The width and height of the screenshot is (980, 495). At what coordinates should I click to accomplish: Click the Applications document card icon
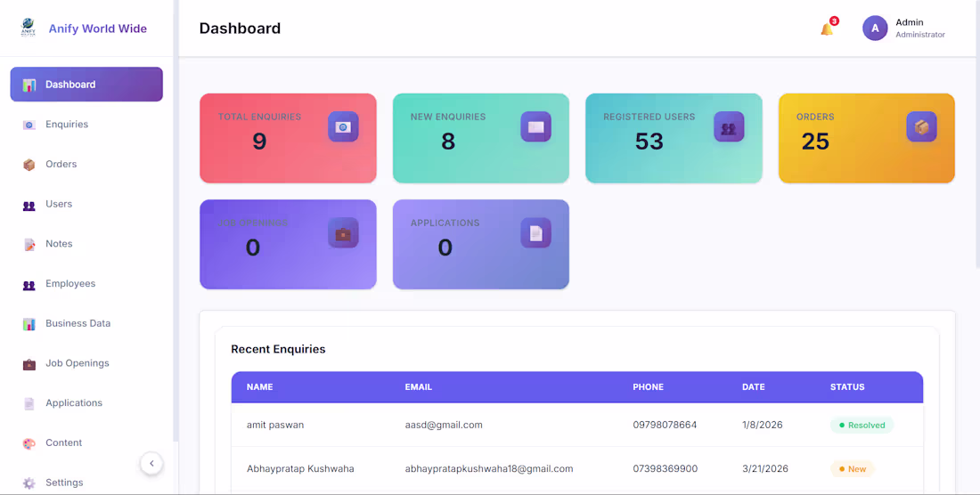pyautogui.click(x=535, y=233)
